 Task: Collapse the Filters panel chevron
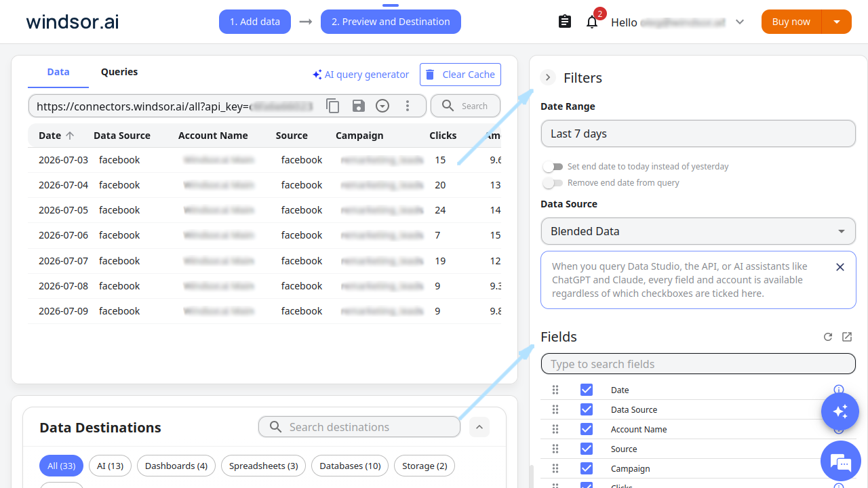(548, 78)
